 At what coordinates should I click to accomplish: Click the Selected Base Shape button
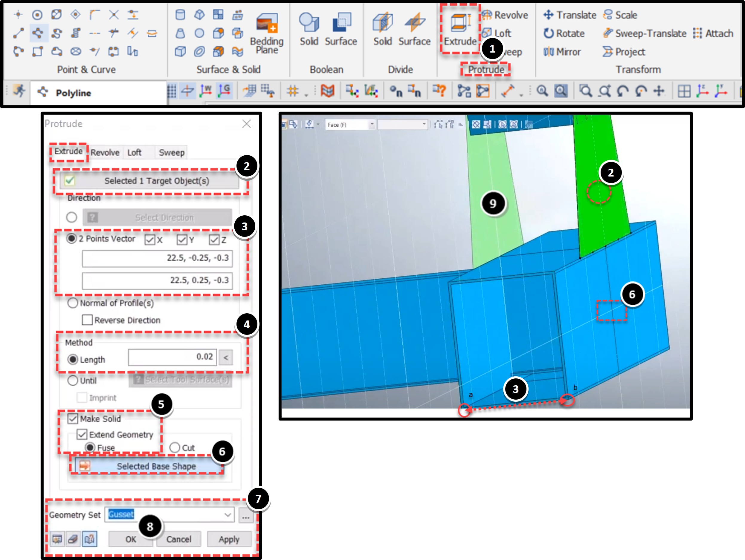[x=148, y=467]
